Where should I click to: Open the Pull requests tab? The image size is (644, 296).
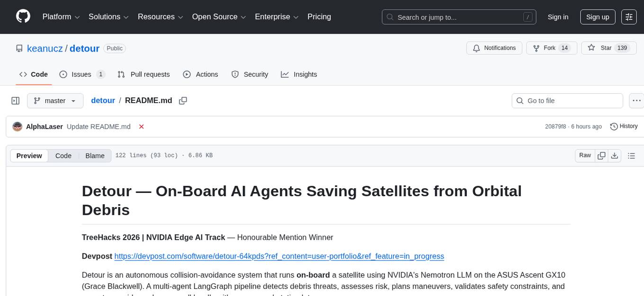144,74
